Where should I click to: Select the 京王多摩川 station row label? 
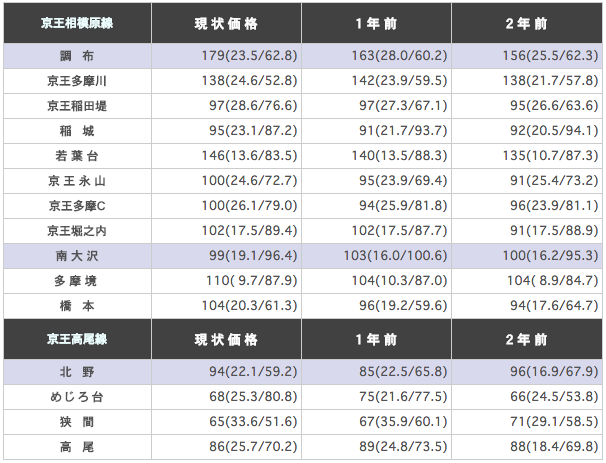click(x=77, y=81)
